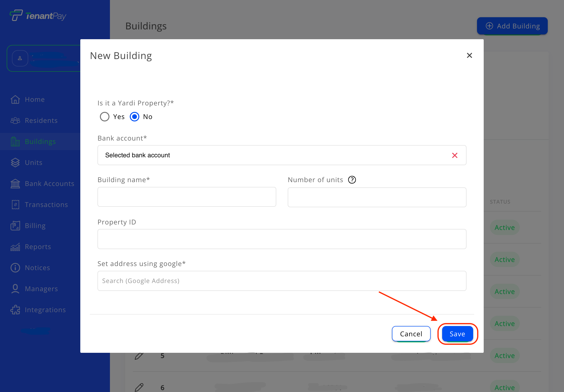Click the Save button
The width and height of the screenshot is (564, 392).
pos(457,334)
